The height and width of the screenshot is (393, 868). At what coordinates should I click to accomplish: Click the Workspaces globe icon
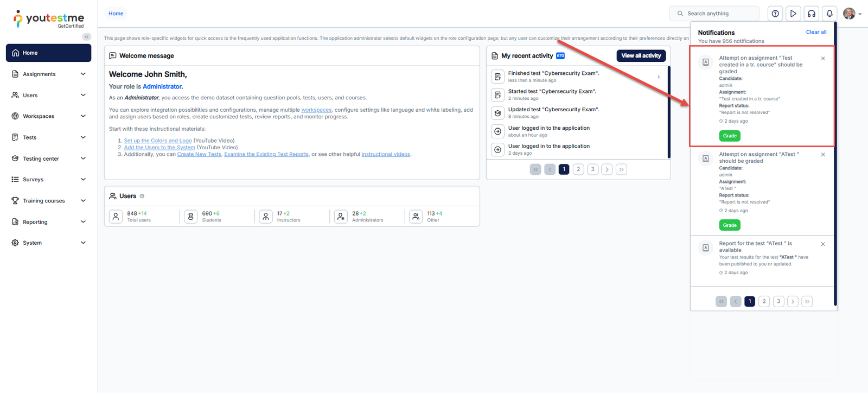coord(15,116)
